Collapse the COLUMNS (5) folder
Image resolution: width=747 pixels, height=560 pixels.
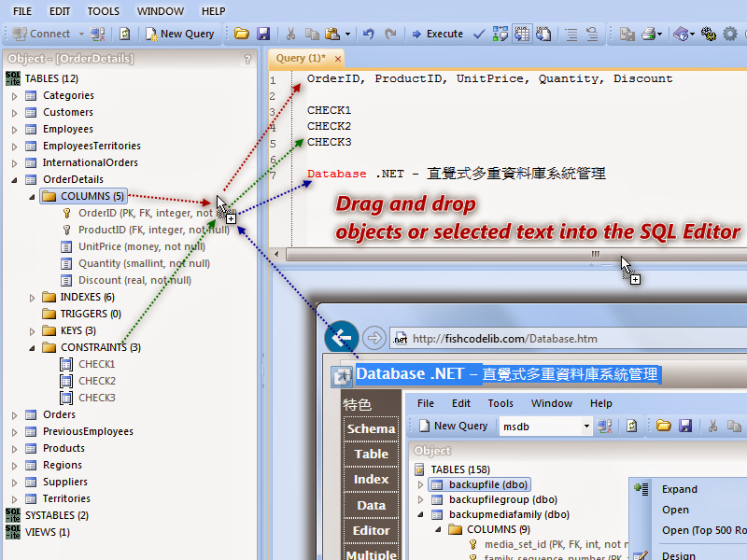32,197
